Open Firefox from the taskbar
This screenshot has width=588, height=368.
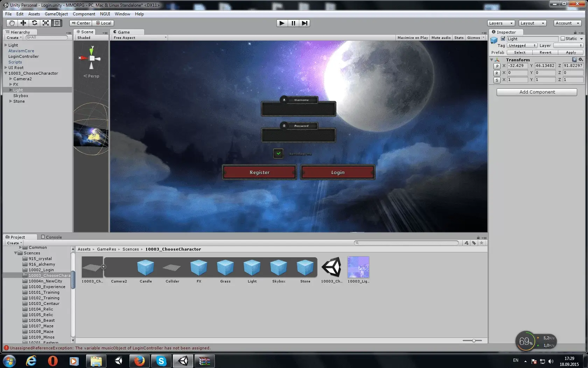(x=139, y=361)
